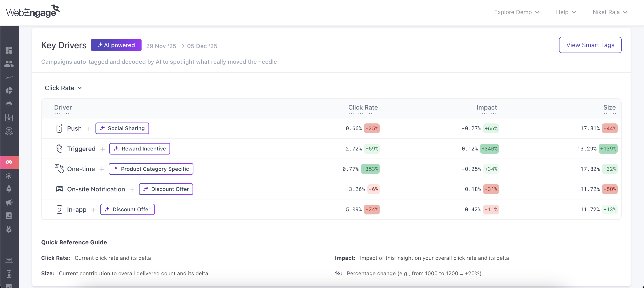Image resolution: width=644 pixels, height=288 pixels.
Task: Expand the Explore Demo dropdown
Action: [x=517, y=12]
